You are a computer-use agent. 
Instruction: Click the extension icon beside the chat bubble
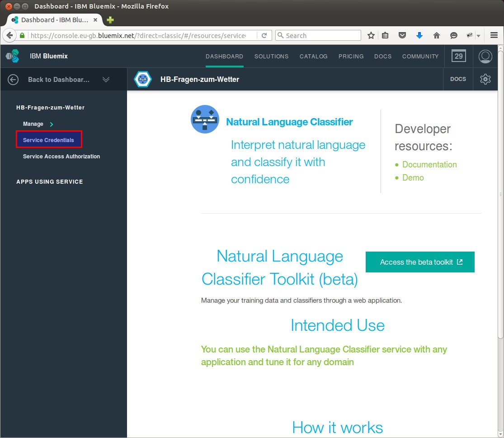(x=470, y=35)
